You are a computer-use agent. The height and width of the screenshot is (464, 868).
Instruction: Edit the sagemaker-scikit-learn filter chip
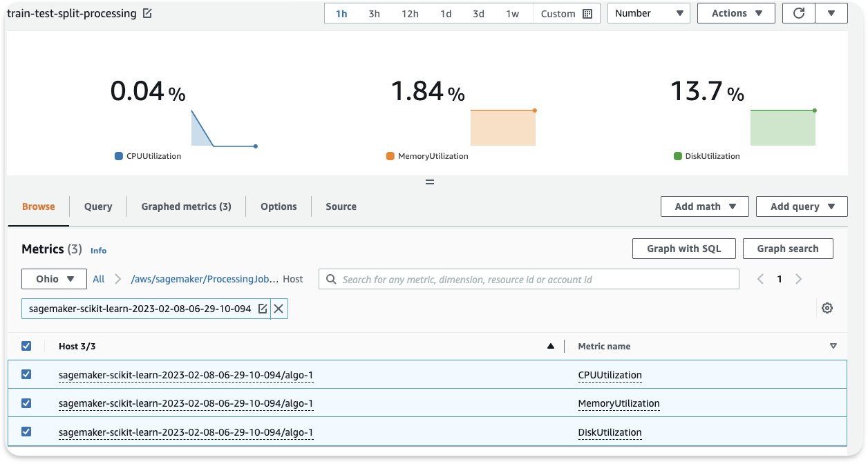coord(263,309)
